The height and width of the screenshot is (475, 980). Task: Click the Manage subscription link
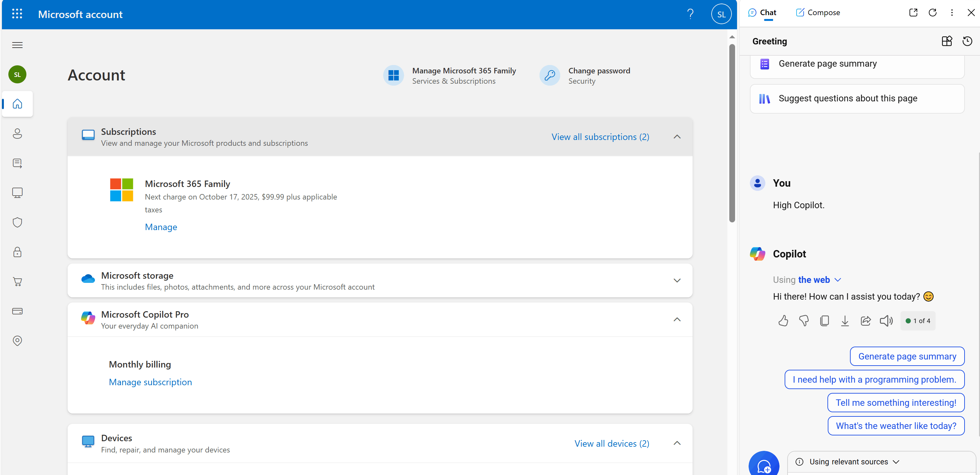[x=150, y=382]
